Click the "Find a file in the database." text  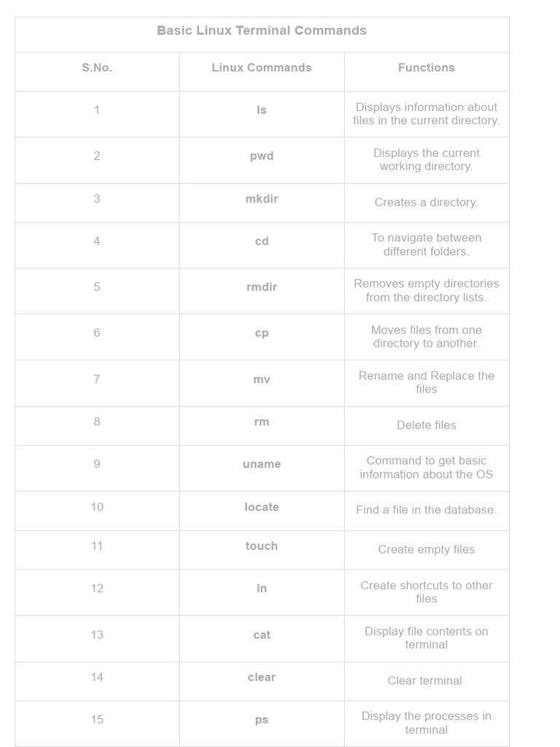click(427, 510)
